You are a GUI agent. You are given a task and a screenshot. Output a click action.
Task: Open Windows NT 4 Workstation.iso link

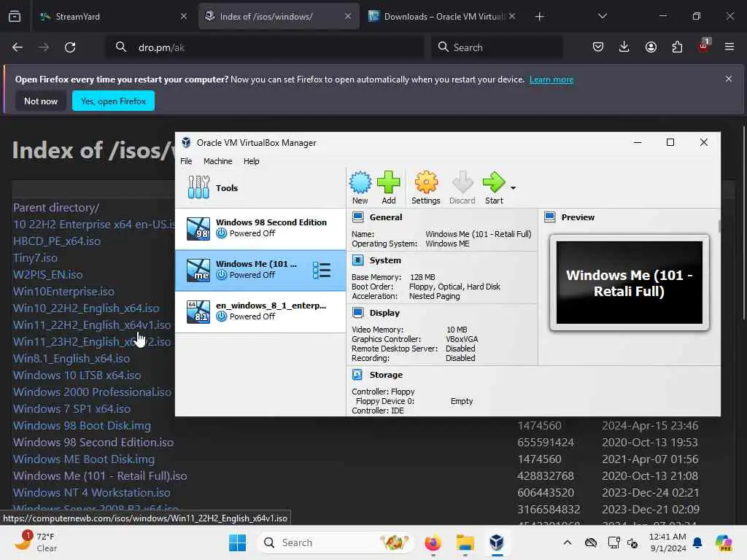click(91, 492)
